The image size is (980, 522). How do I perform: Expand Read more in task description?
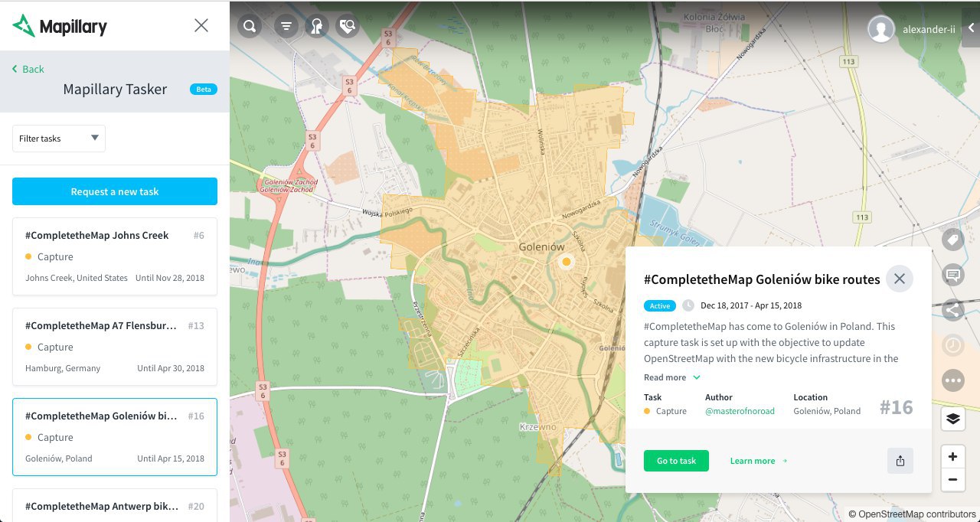[672, 377]
